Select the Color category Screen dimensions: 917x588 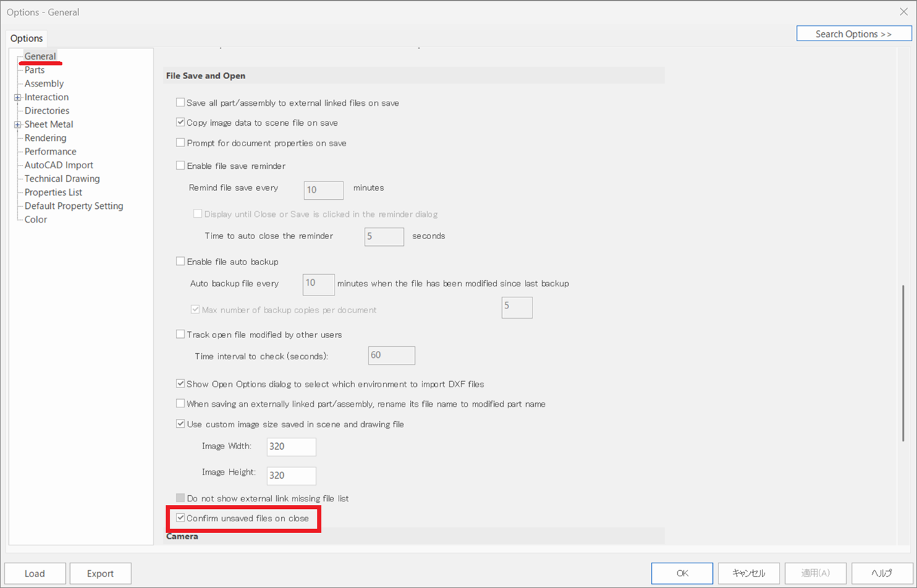pos(36,220)
